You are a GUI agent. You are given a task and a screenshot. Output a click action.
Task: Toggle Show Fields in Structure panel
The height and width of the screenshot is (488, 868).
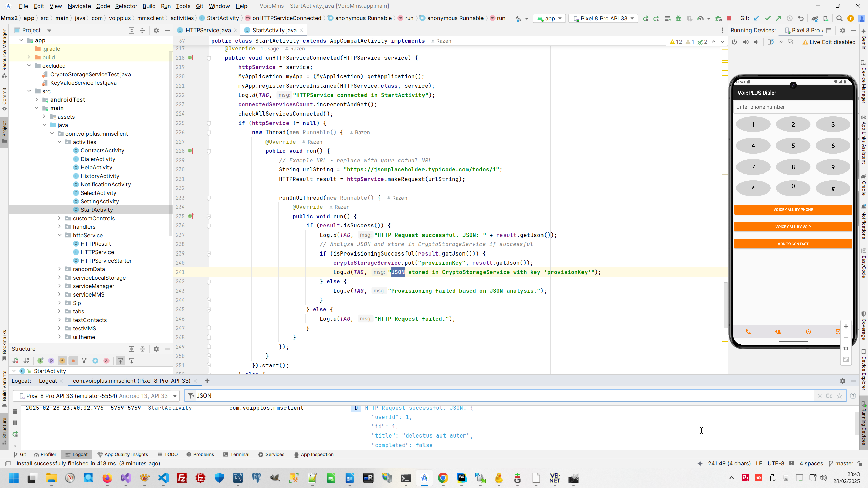62,361
